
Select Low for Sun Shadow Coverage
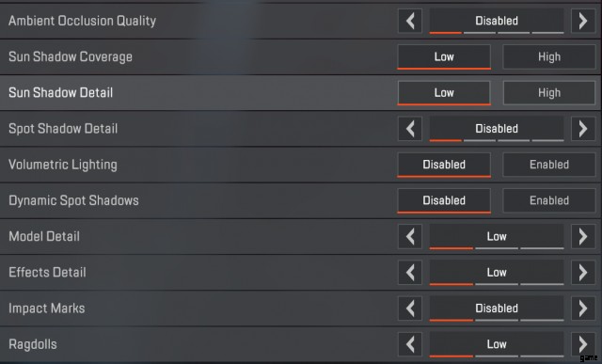(x=444, y=56)
